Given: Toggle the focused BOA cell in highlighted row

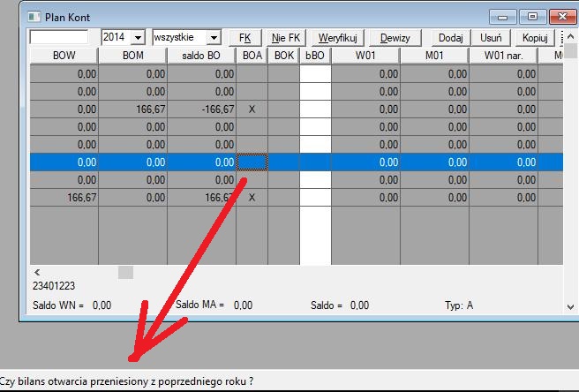Looking at the screenshot, I should (252, 162).
